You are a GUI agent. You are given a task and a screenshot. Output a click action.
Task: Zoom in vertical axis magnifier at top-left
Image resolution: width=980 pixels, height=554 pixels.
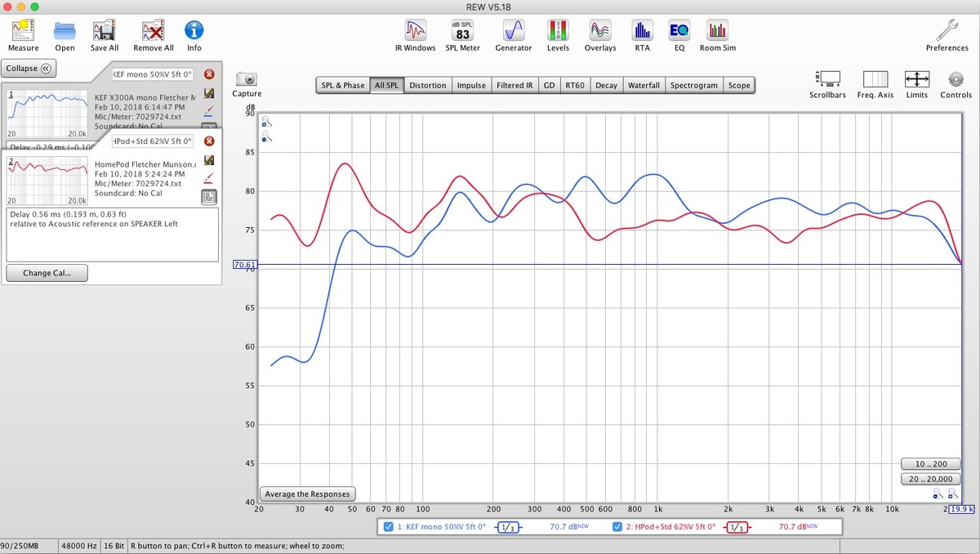click(x=266, y=123)
